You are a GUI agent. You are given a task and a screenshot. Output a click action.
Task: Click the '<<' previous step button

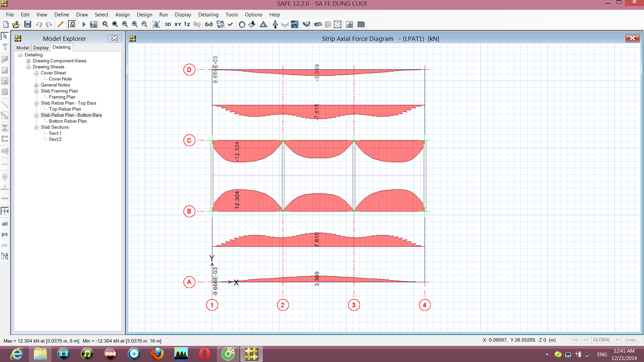coord(575,340)
